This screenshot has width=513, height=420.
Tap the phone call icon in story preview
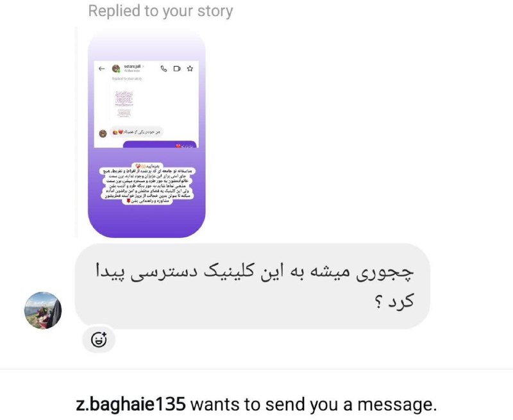(164, 69)
